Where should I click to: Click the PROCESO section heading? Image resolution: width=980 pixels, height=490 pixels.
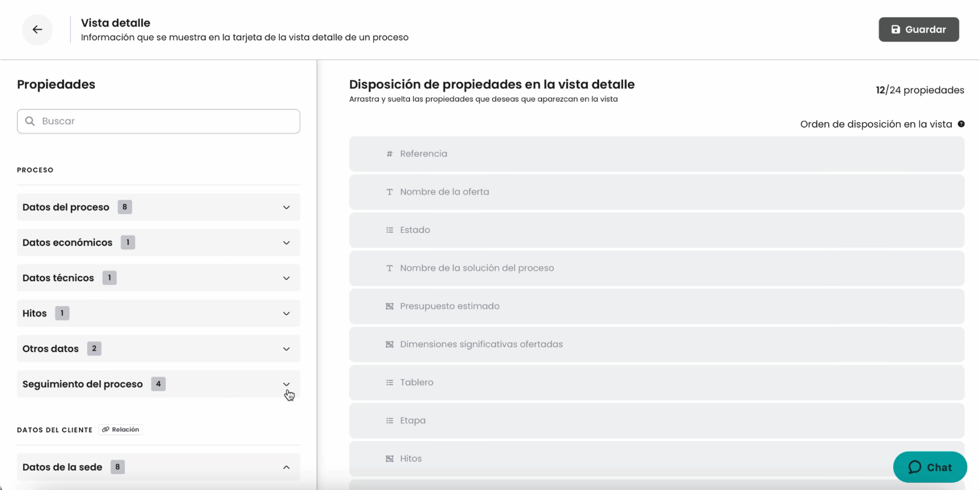[x=35, y=170]
